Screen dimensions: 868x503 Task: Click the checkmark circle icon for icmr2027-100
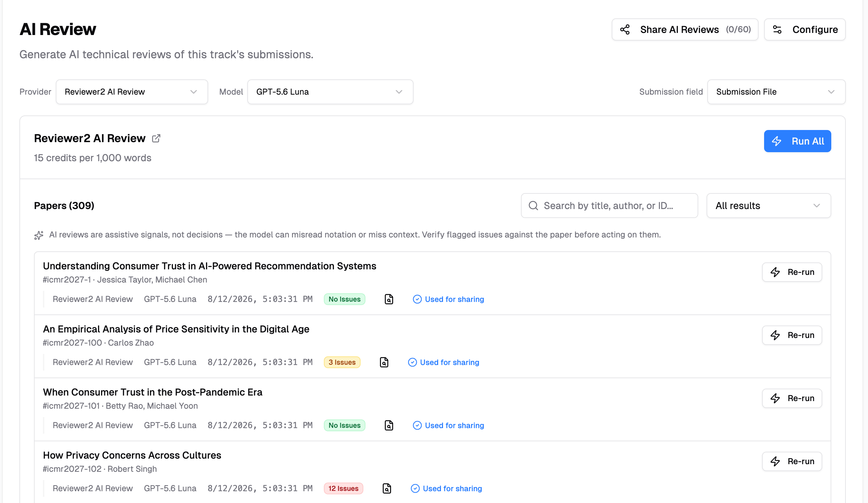point(413,362)
